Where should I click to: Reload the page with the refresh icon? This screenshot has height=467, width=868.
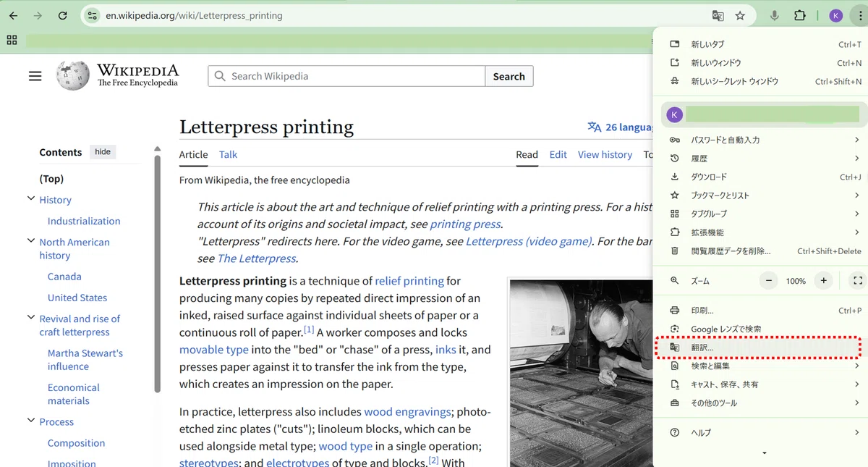tap(63, 15)
